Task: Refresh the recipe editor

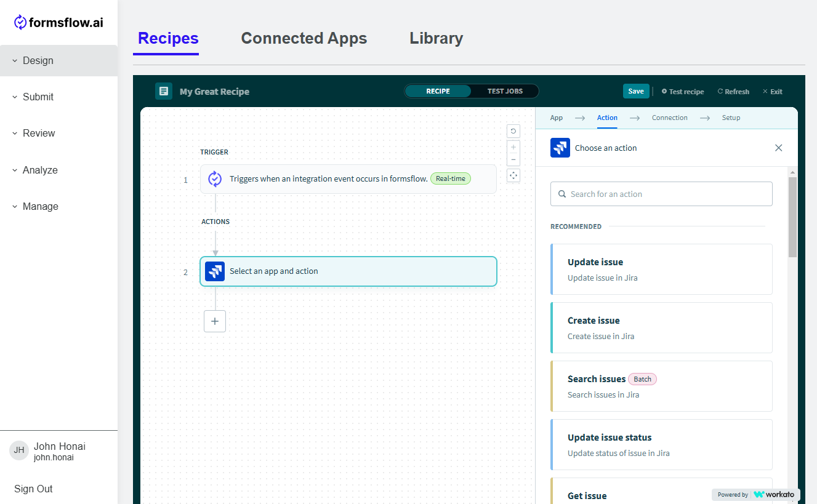Action: pyautogui.click(x=733, y=92)
